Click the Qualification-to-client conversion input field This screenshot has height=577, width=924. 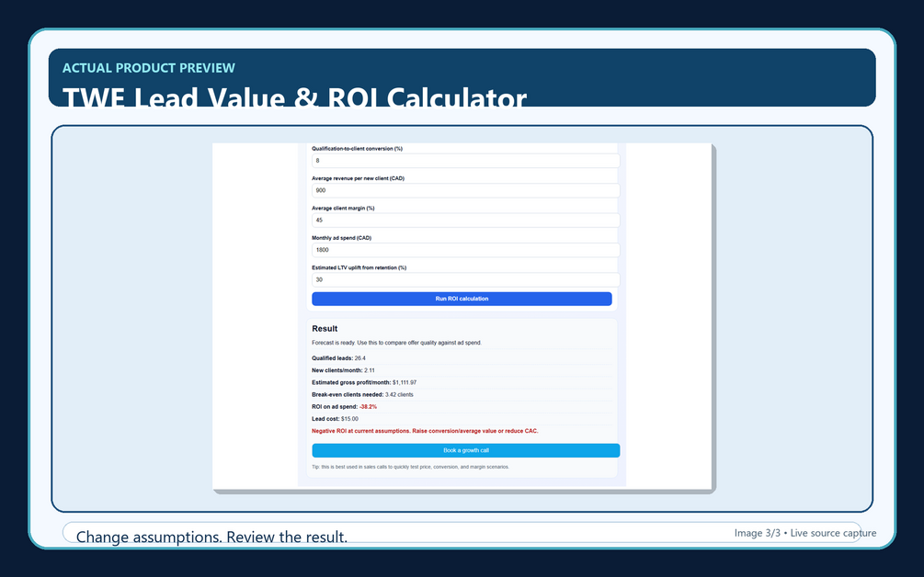(x=465, y=161)
